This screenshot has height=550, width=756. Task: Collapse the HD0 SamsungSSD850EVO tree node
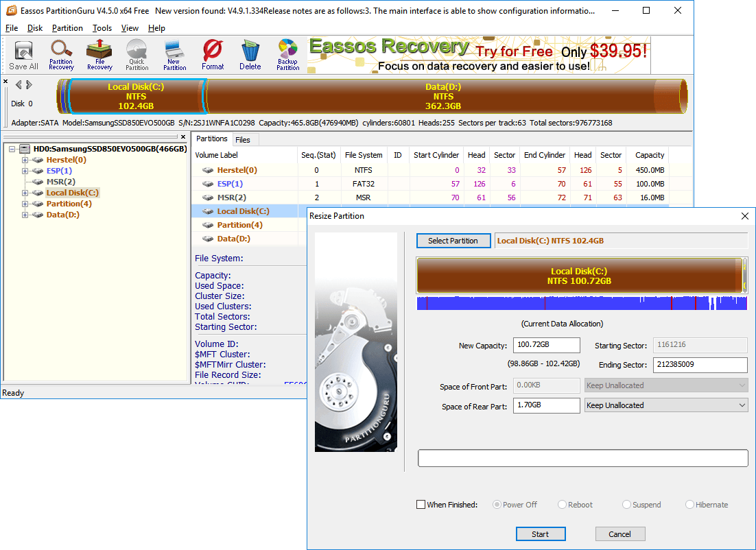pyautogui.click(x=12, y=149)
